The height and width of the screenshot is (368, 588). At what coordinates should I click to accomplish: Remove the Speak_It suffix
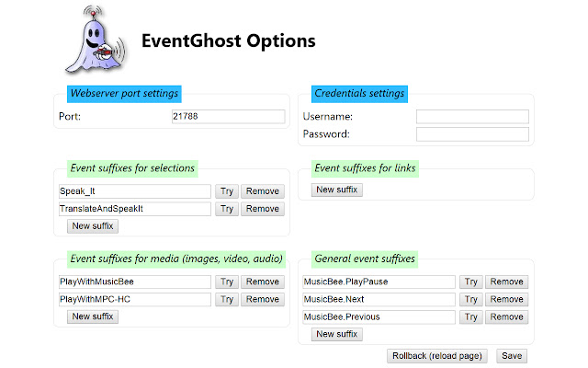coord(263,191)
